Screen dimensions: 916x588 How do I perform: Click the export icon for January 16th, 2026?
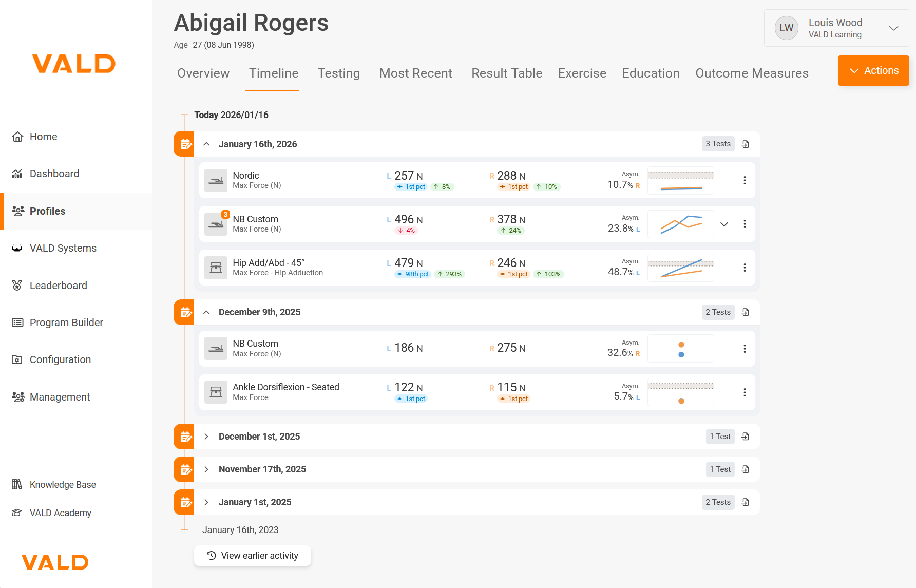(x=746, y=144)
